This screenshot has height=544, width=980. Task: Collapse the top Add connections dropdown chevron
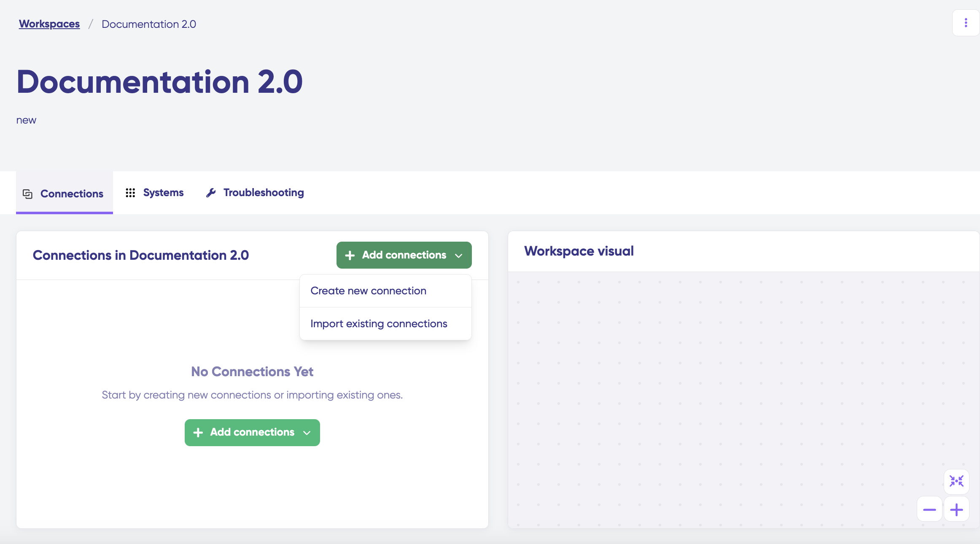tap(459, 256)
